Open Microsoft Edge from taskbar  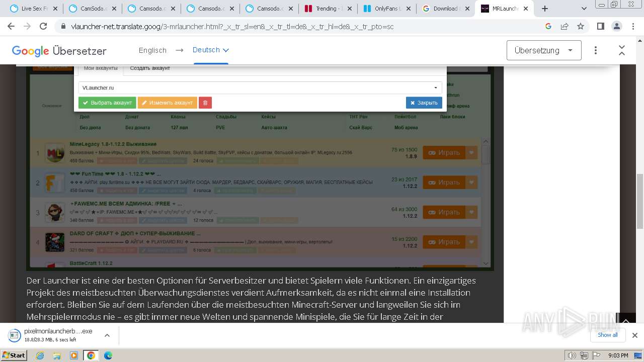(x=108, y=355)
